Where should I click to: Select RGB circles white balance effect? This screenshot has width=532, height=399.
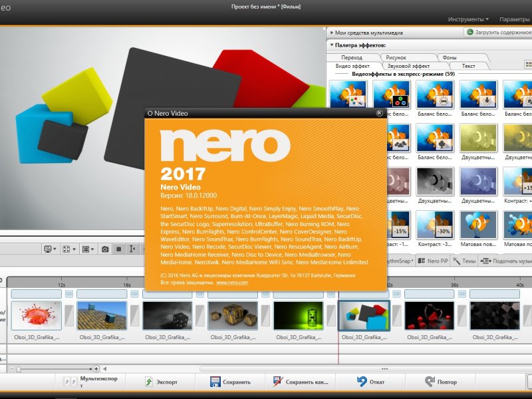pyautogui.click(x=392, y=94)
